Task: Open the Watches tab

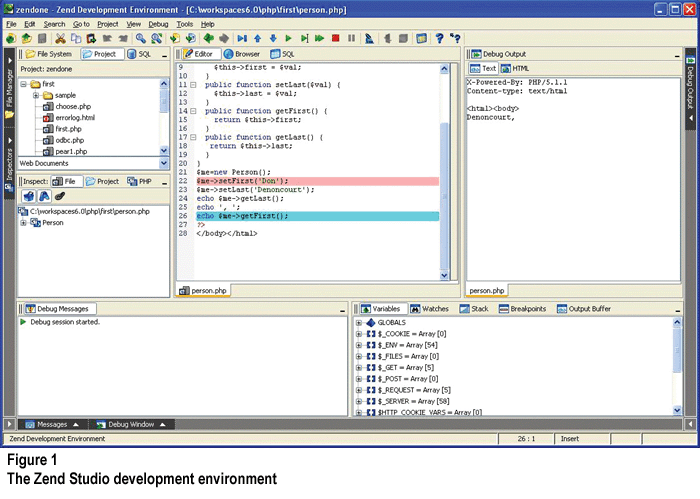Action: tap(429, 309)
